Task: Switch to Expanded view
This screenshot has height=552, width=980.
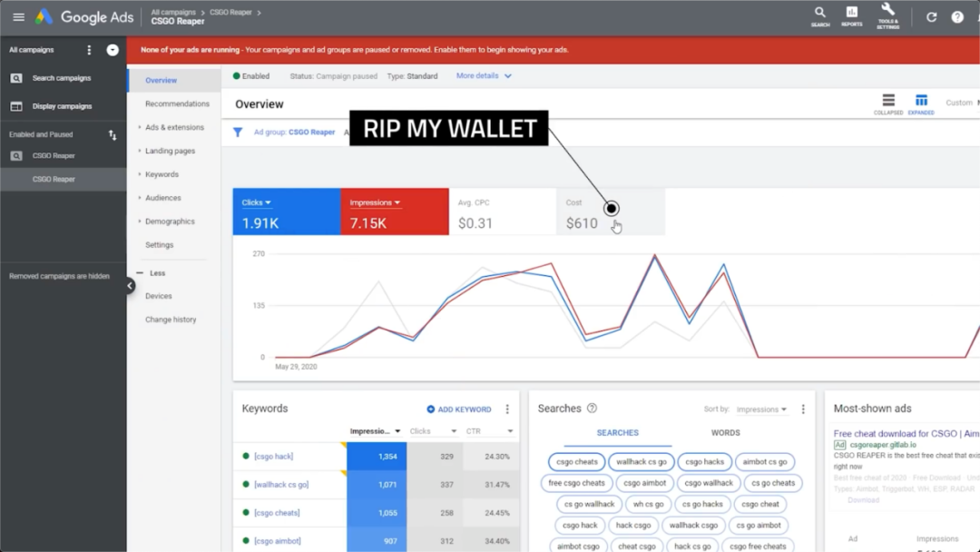Action: click(x=921, y=103)
